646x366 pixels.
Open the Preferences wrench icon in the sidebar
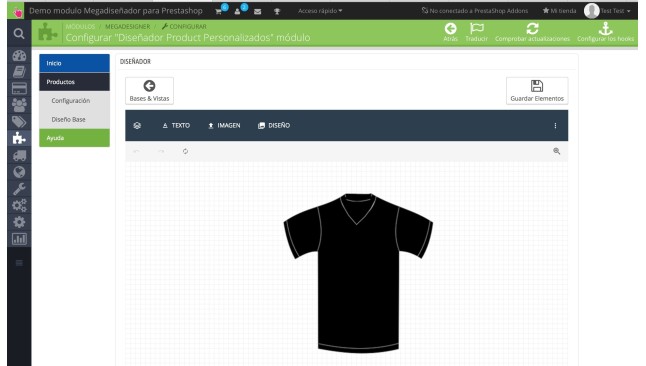(x=19, y=189)
